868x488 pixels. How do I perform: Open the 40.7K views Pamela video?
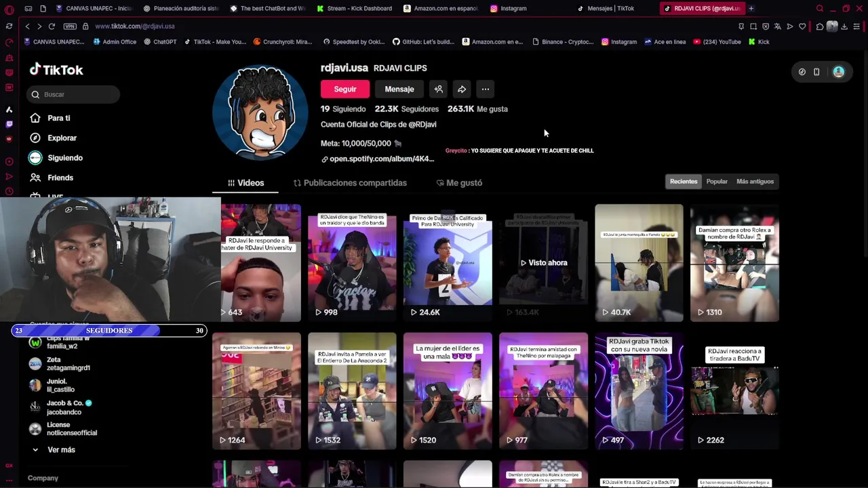pos(639,262)
